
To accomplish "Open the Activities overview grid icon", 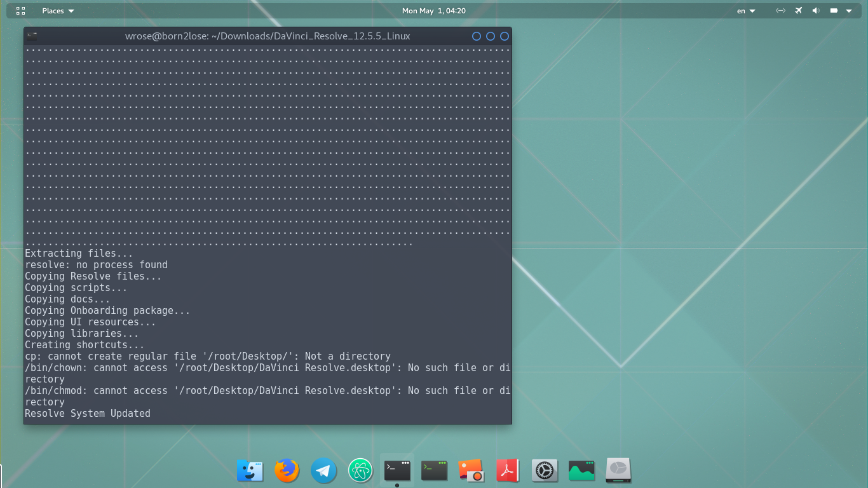I will pos(20,11).
